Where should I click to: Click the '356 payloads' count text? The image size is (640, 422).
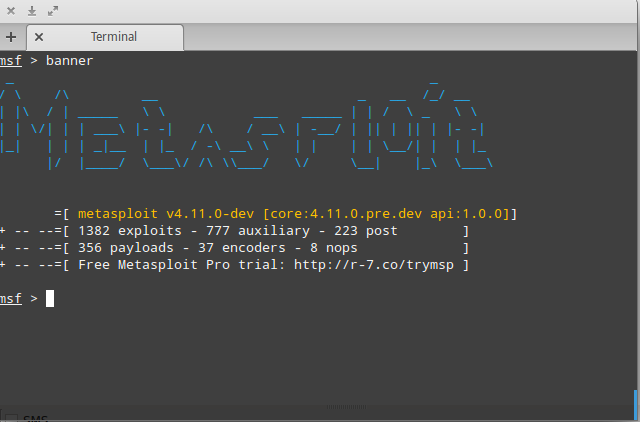126,248
